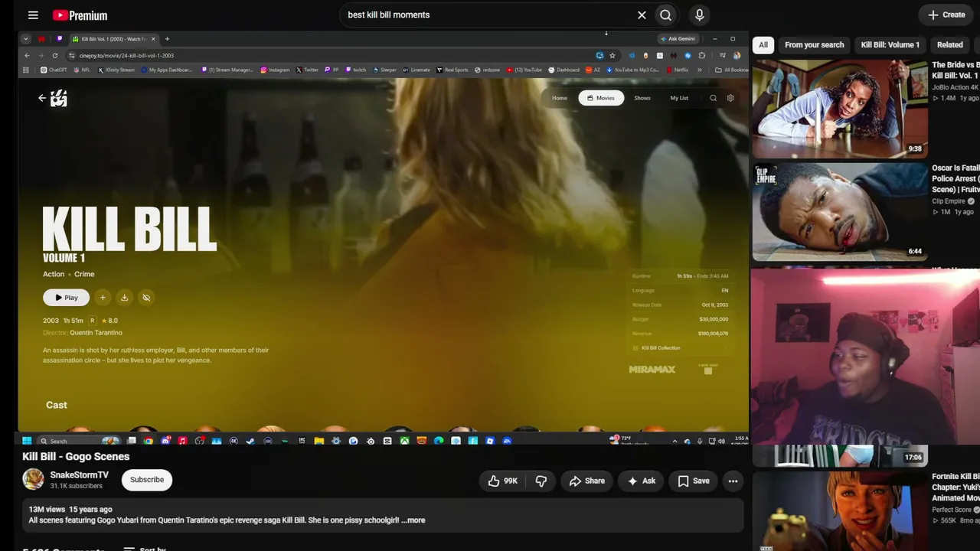Close the Kill Bill Vol. 1 browser tab
Viewport: 980px width, 551px height.
point(153,39)
